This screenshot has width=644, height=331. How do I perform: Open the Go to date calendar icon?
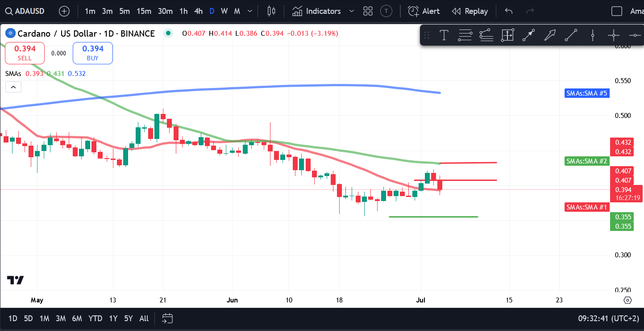(167, 318)
